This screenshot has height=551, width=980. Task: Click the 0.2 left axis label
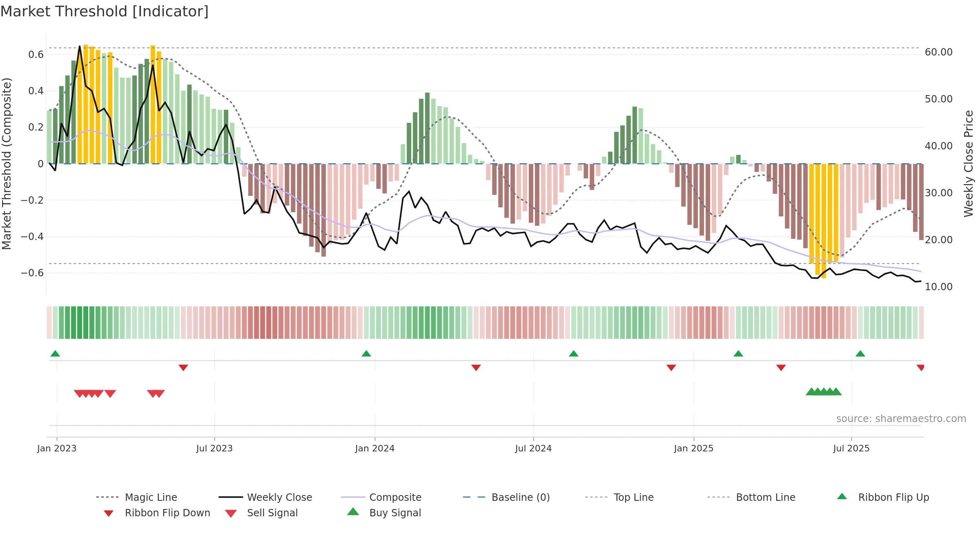point(36,127)
